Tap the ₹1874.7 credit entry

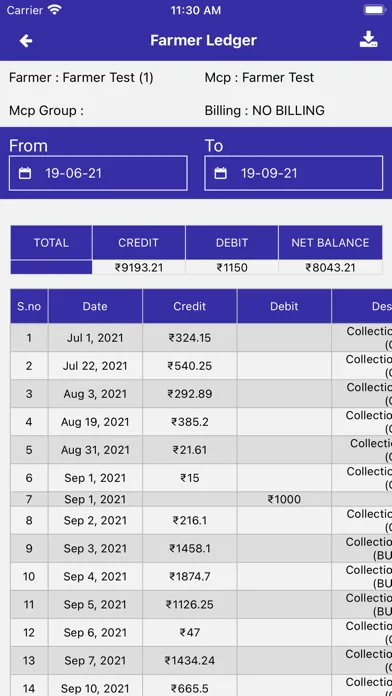coord(190,577)
